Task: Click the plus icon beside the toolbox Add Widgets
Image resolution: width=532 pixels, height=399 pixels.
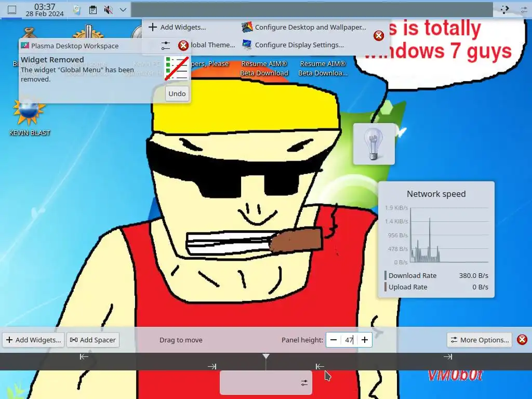Action: [153, 27]
